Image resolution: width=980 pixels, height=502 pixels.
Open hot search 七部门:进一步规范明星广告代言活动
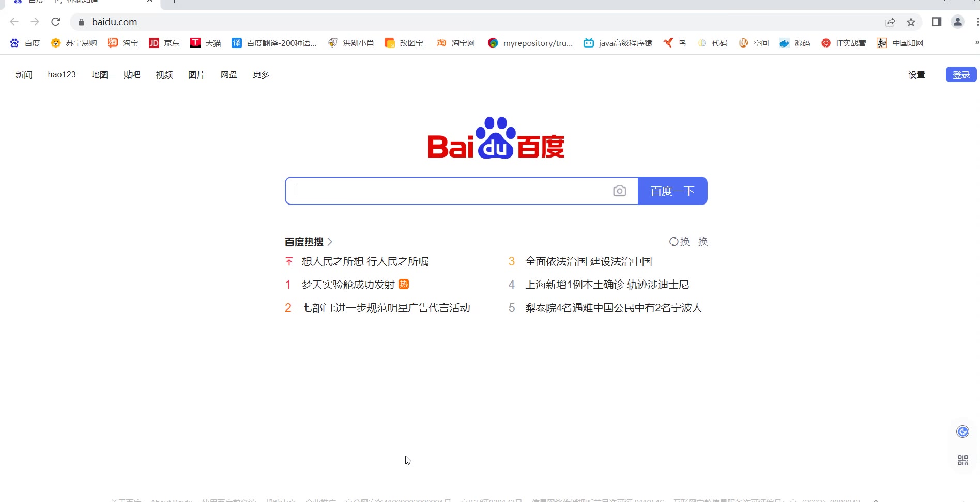click(x=386, y=308)
